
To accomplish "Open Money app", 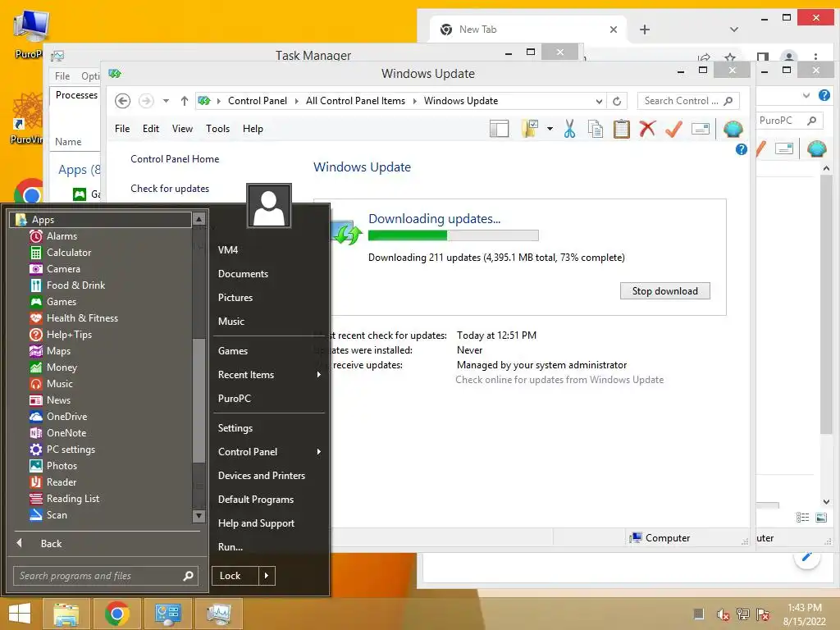I will (x=53, y=367).
